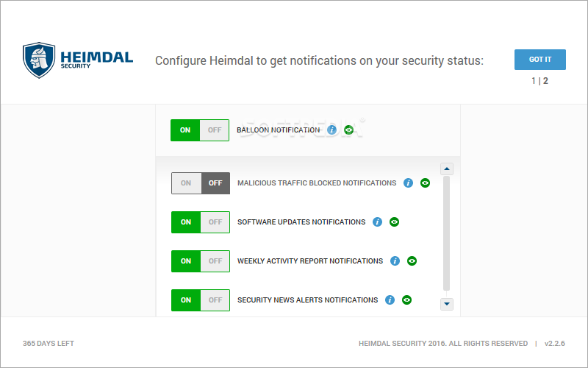The width and height of the screenshot is (588, 368).
Task: Show info for Software Updates Notifications
Action: point(377,222)
